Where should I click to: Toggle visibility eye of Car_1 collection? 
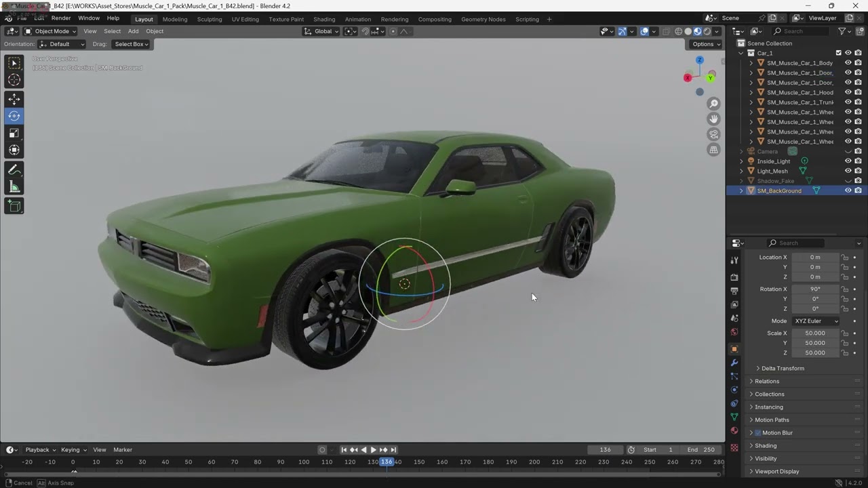click(x=848, y=53)
